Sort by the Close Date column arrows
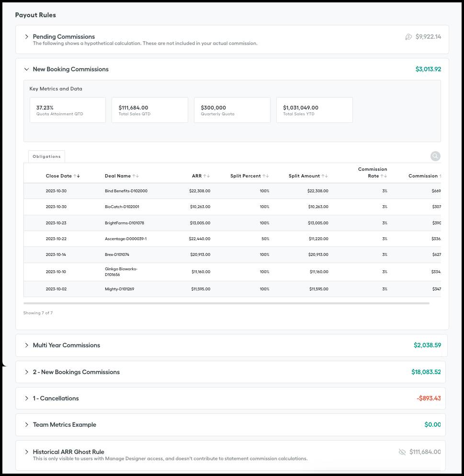 click(77, 176)
